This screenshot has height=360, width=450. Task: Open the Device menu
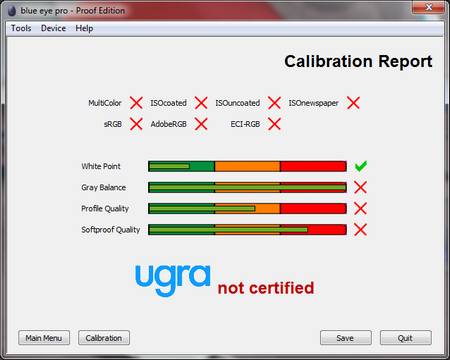(53, 28)
